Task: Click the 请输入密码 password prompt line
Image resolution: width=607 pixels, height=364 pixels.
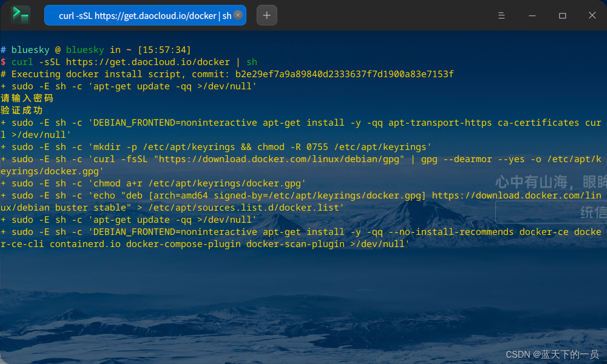Action: tap(27, 98)
